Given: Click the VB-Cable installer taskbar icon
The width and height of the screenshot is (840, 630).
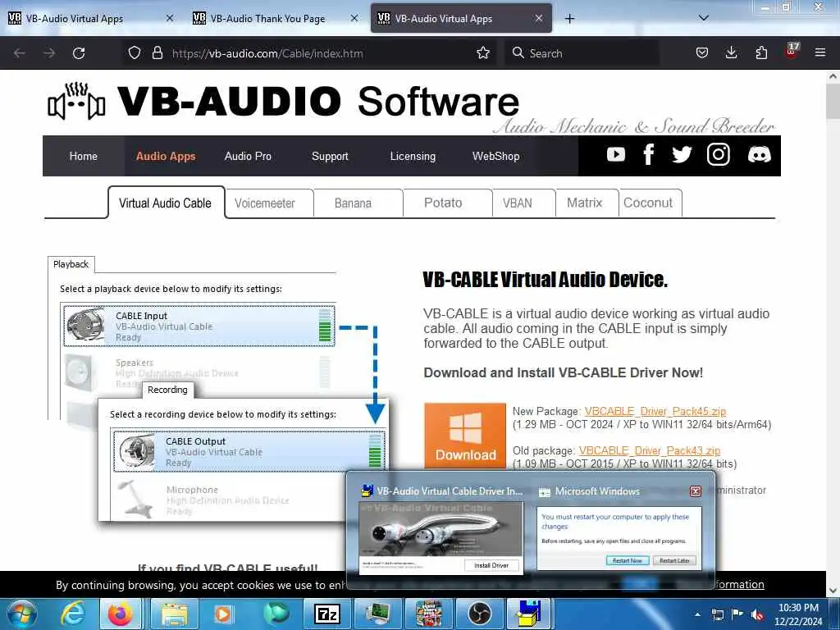Looking at the screenshot, I should 529,614.
